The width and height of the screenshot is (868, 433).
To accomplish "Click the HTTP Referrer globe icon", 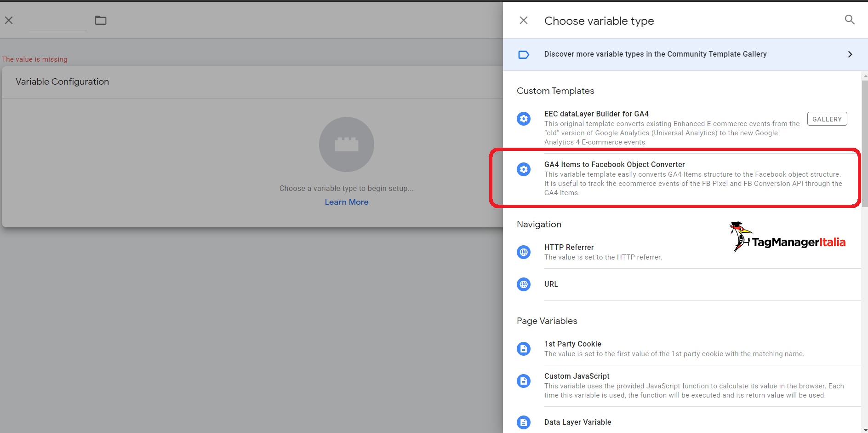I will 523,252.
